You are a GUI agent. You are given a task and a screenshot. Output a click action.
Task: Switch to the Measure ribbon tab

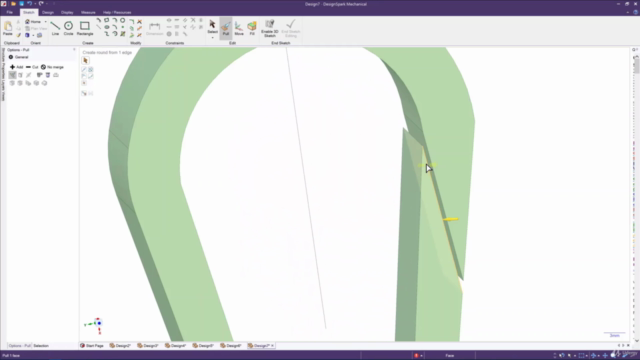click(88, 12)
